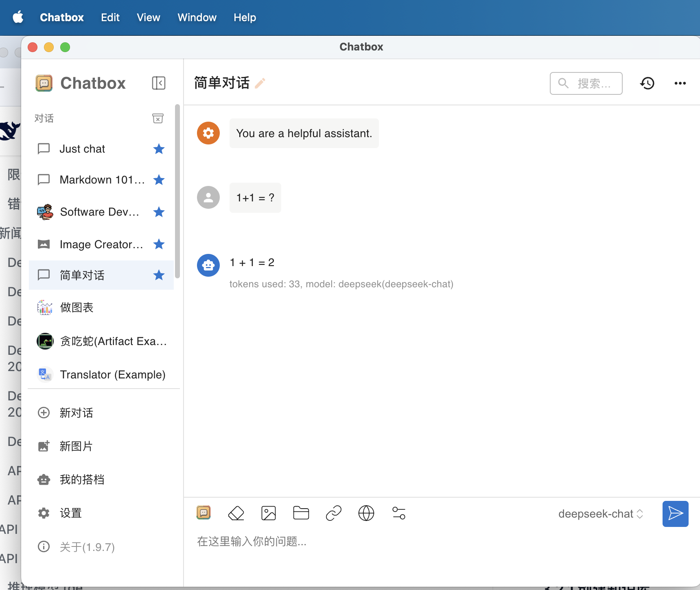This screenshot has height=590, width=700.
Task: Open the deepseek-chat model selector
Action: pyautogui.click(x=601, y=514)
